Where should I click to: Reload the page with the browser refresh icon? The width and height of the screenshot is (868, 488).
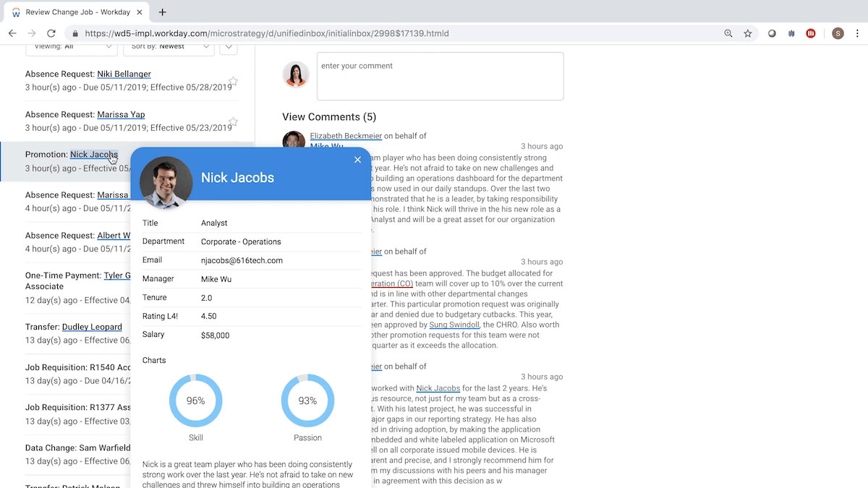51,33
